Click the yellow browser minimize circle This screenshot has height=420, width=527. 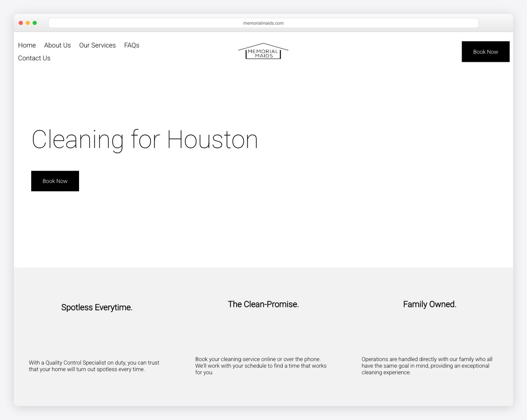click(28, 22)
